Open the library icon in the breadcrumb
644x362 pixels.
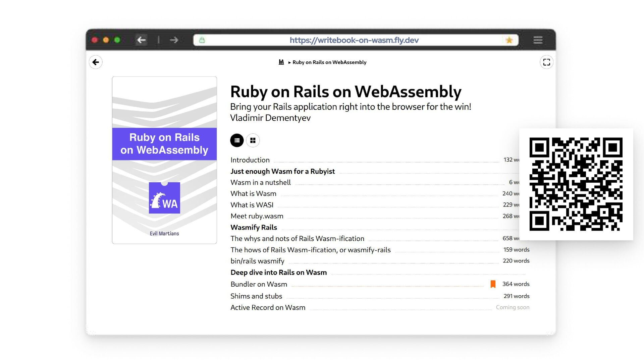tap(281, 62)
